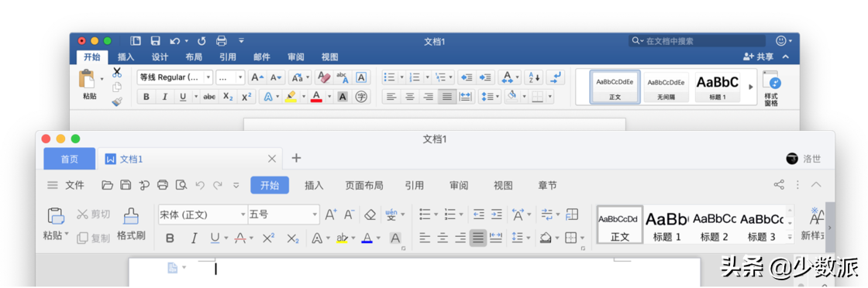Open font size dropdown in Word ribbon
This screenshot has width=868, height=288.
click(239, 77)
